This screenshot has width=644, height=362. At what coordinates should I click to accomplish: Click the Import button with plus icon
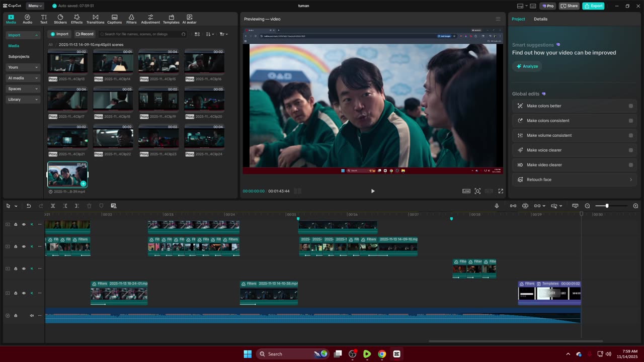tap(59, 34)
